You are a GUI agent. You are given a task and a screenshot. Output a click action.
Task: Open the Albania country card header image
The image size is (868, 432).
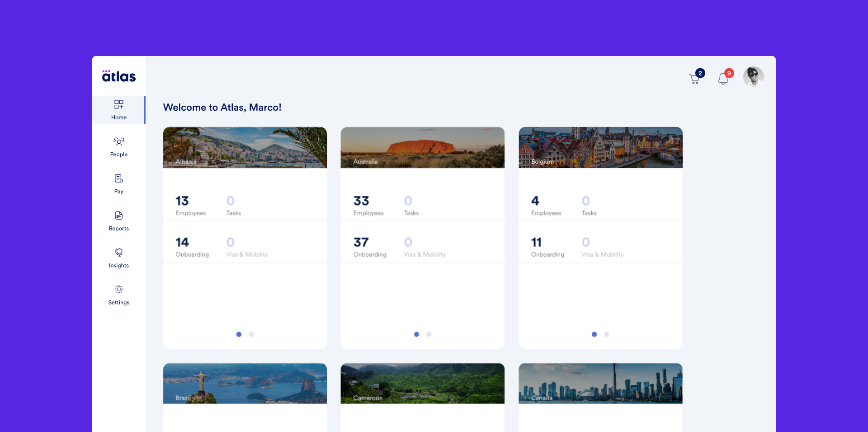[245, 147]
